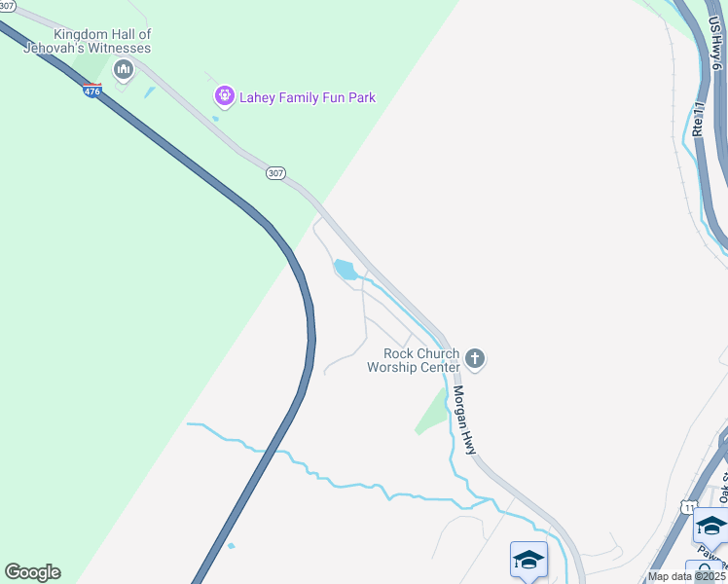Click the Oak St road label

(x=723, y=488)
